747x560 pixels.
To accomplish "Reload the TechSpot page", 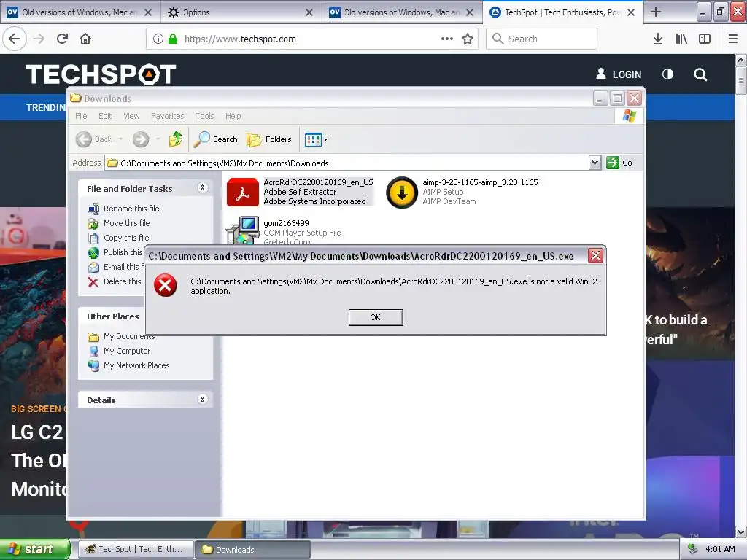I will click(x=62, y=39).
